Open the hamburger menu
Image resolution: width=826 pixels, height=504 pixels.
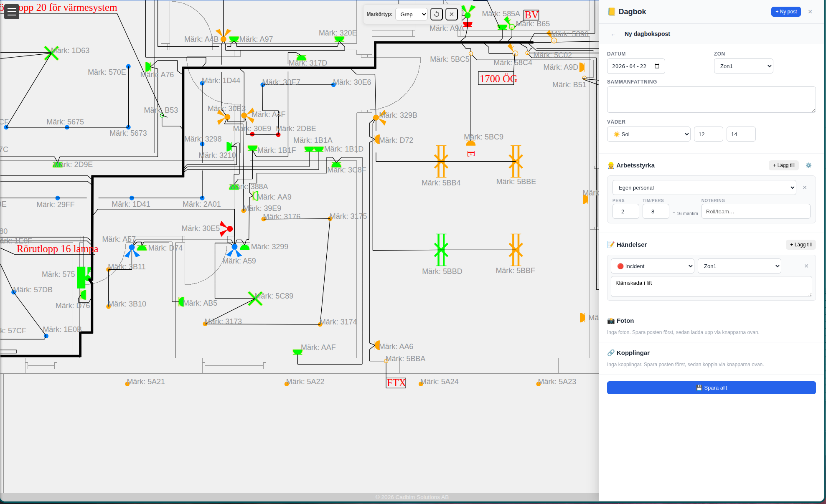[12, 12]
